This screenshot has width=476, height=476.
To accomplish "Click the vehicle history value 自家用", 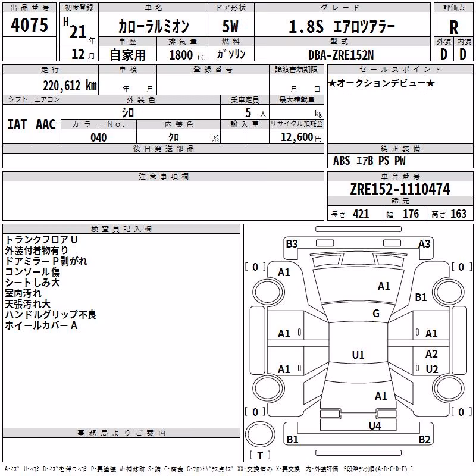I will pyautogui.click(x=128, y=55).
